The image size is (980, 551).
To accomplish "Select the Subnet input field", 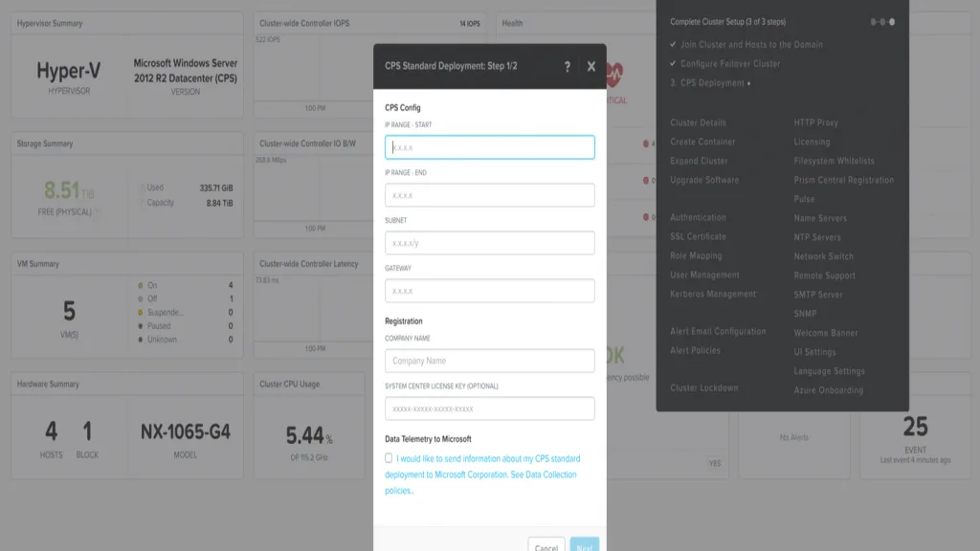I will [489, 243].
